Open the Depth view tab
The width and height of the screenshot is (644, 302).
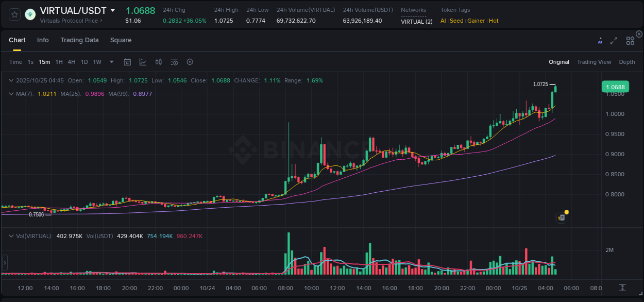point(627,61)
